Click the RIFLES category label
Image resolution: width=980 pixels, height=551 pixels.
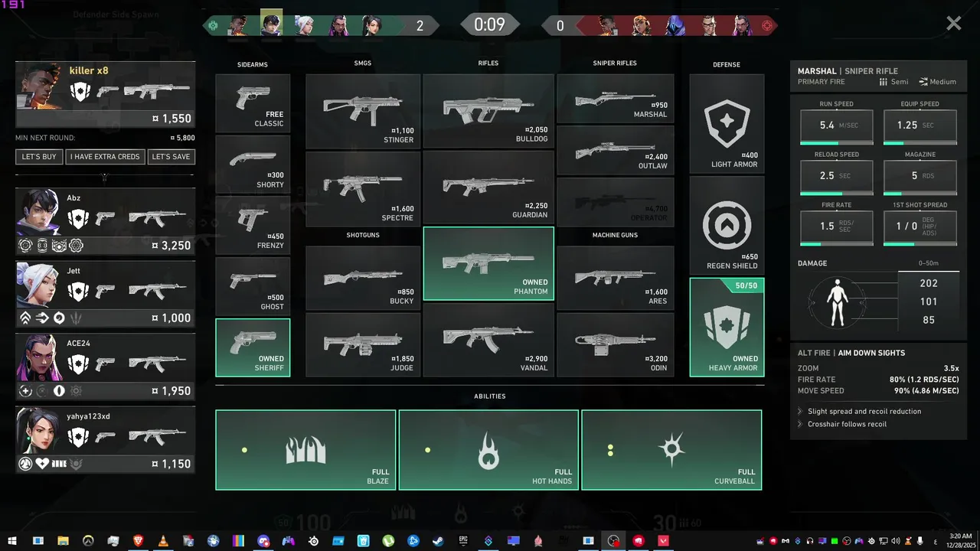488,64
